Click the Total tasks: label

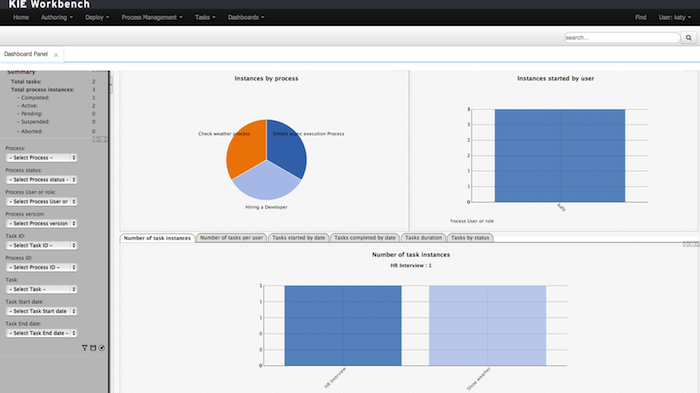pyautogui.click(x=26, y=82)
